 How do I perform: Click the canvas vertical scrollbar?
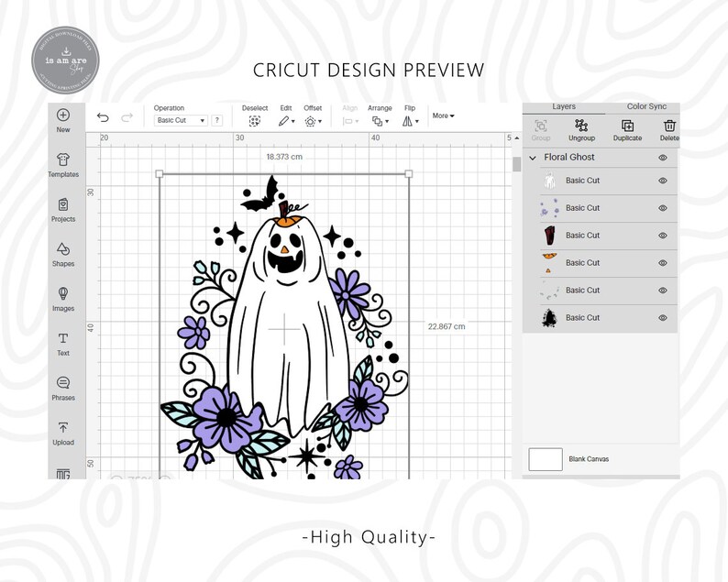coord(517,164)
